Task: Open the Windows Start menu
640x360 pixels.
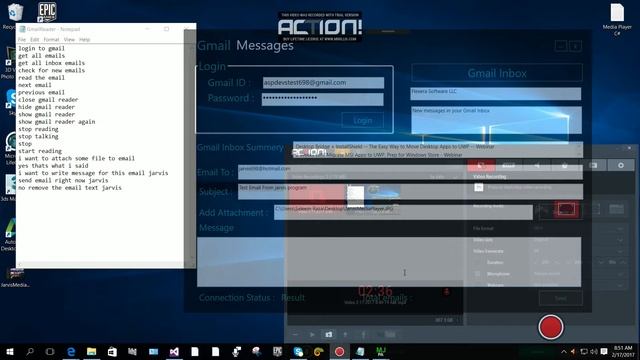Action: [10, 351]
